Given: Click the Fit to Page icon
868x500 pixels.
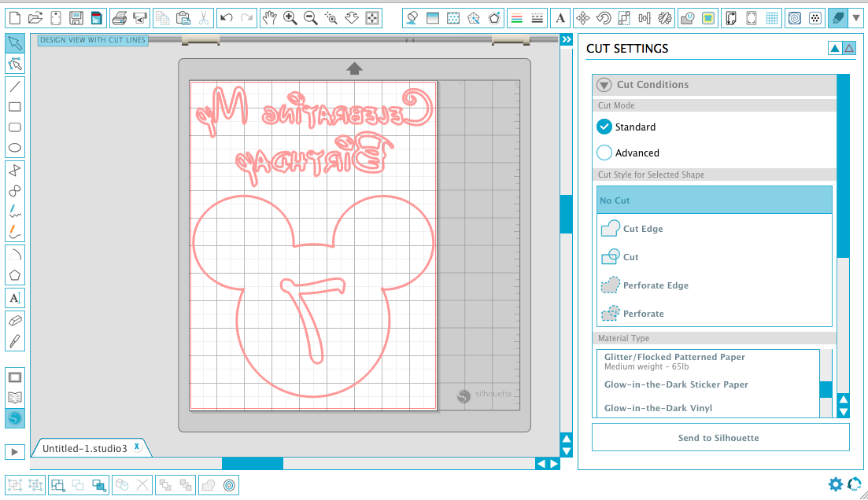Looking at the screenshot, I should point(372,18).
